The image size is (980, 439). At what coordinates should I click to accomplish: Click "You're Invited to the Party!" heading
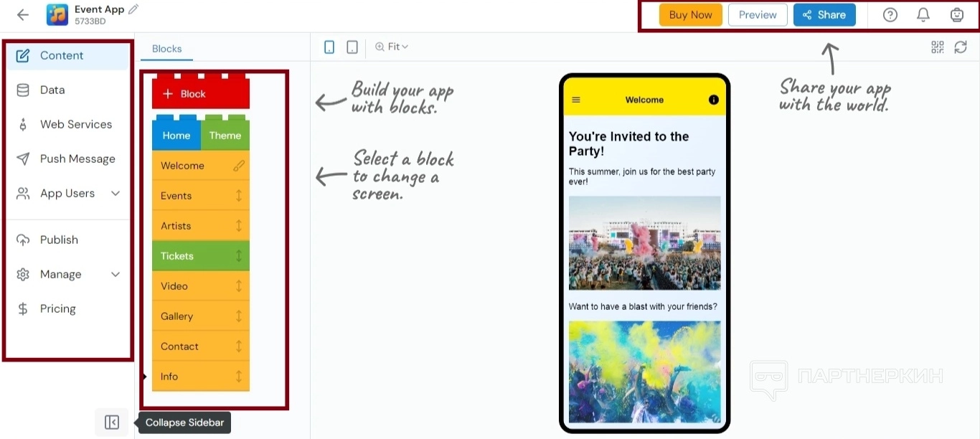pyautogui.click(x=629, y=143)
